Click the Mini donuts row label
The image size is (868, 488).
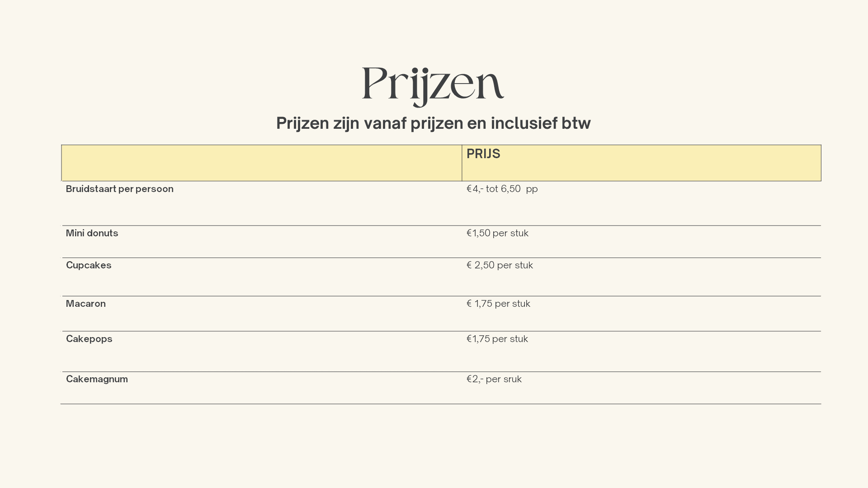pos(92,233)
